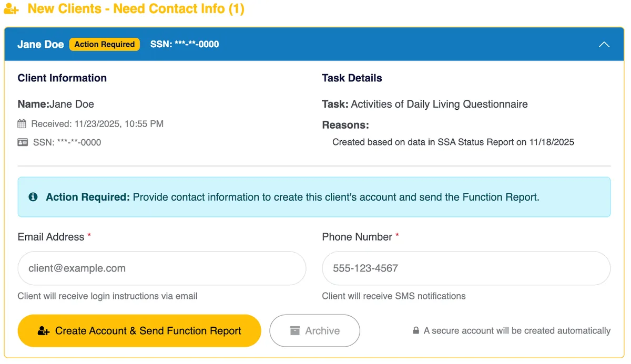631x364 pixels.
Task: Click the New Clients - Need Contact Info heading
Action: (137, 8)
